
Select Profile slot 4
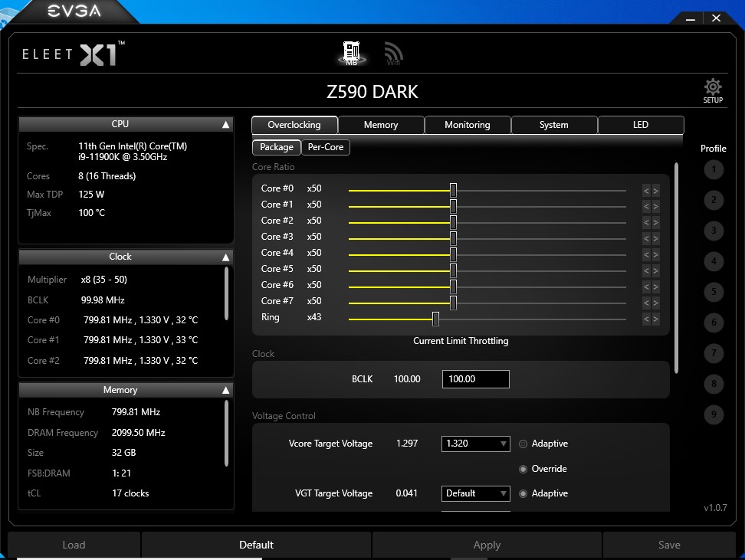coord(713,261)
